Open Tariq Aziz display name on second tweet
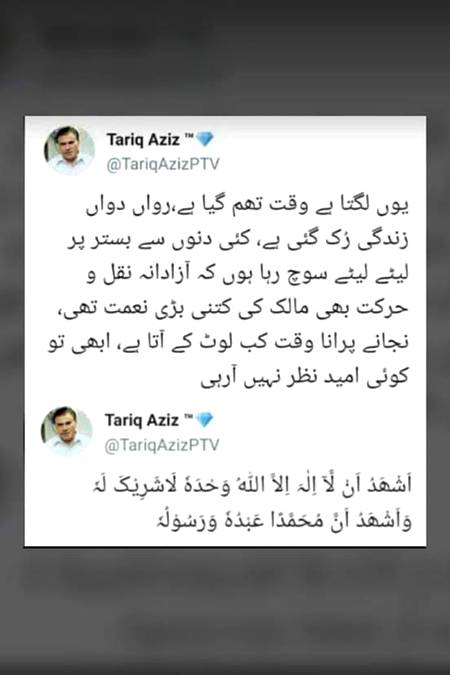Image resolution: width=450 pixels, height=675 pixels. click(142, 420)
